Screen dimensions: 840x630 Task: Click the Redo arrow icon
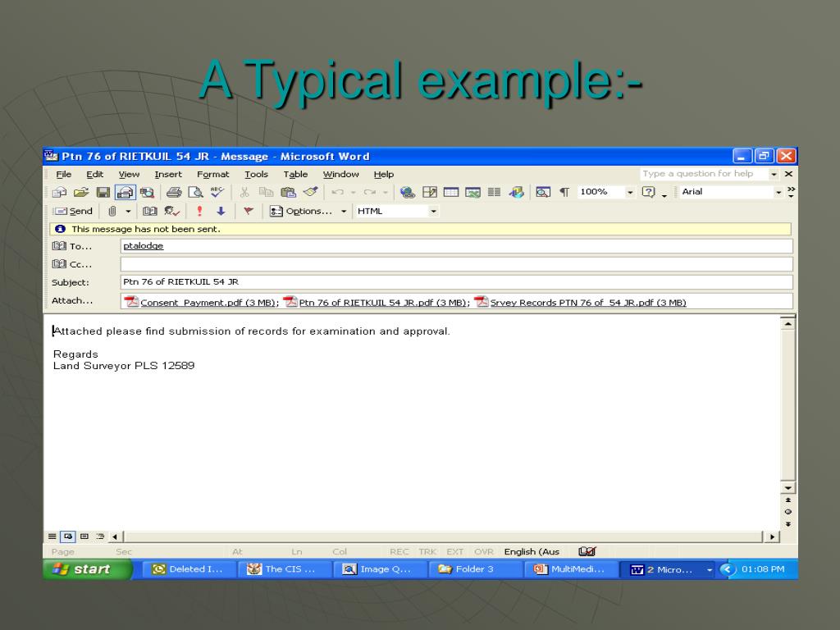pos(369,192)
